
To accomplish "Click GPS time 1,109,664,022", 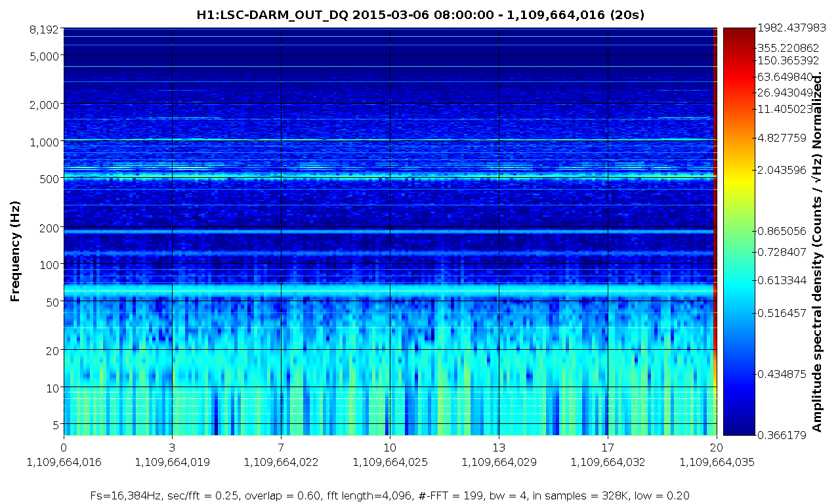I will [281, 462].
